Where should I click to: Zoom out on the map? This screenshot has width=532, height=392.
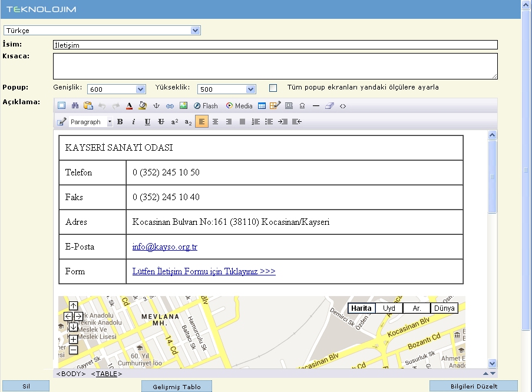73,350
